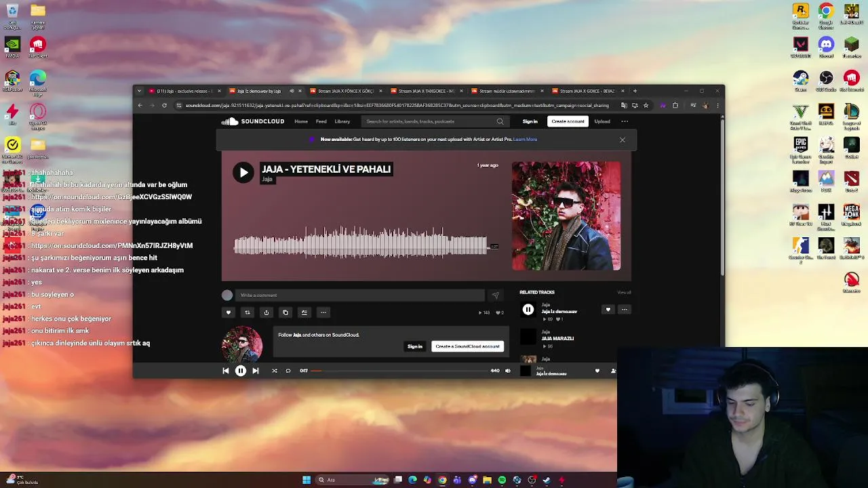Open the browser extensions puzzle icon

coord(675,105)
